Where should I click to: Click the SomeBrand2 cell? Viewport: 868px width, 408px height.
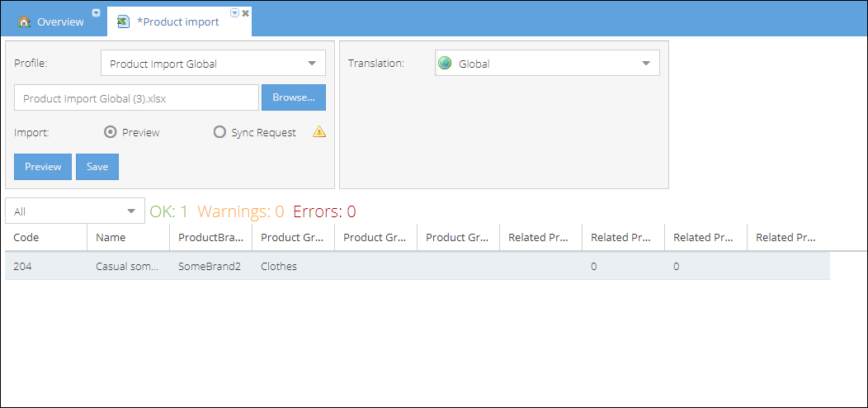tap(211, 266)
